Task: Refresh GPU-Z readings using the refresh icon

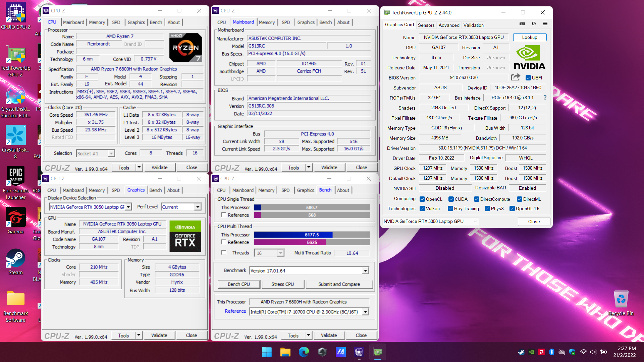Action: click(534, 24)
